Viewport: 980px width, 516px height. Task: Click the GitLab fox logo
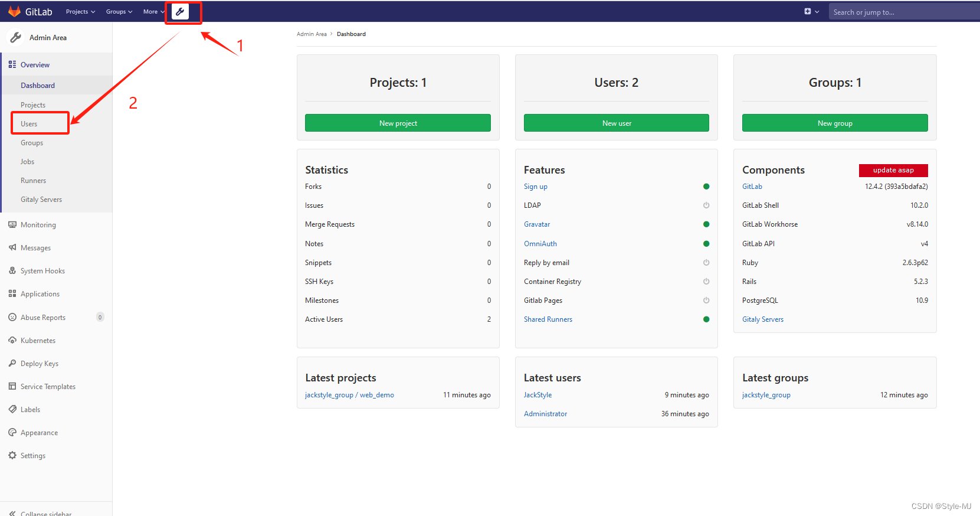[14, 11]
